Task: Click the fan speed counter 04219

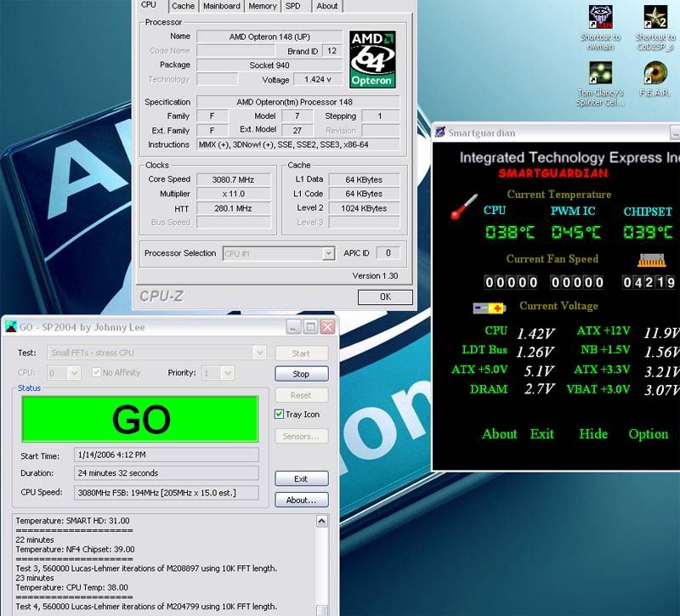Action: tap(649, 283)
